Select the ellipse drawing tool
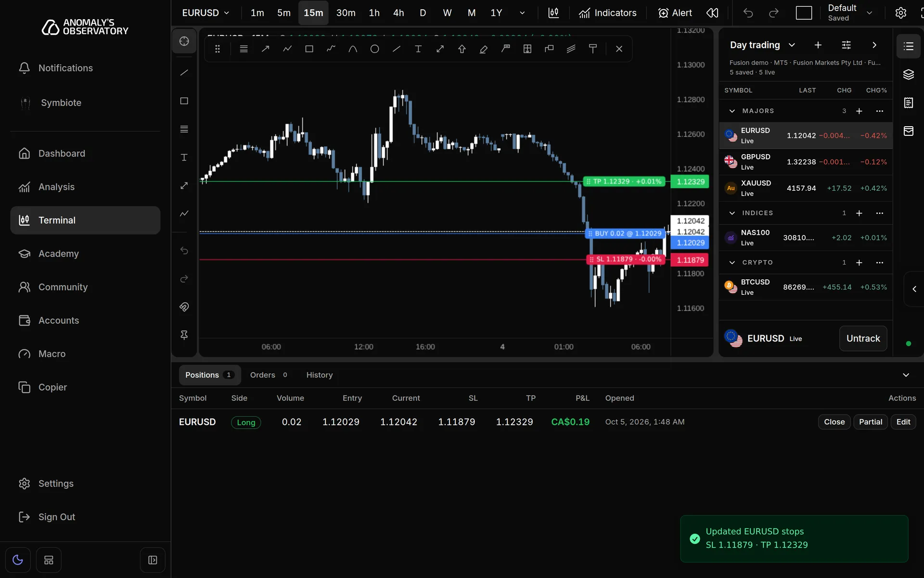 pos(374,49)
